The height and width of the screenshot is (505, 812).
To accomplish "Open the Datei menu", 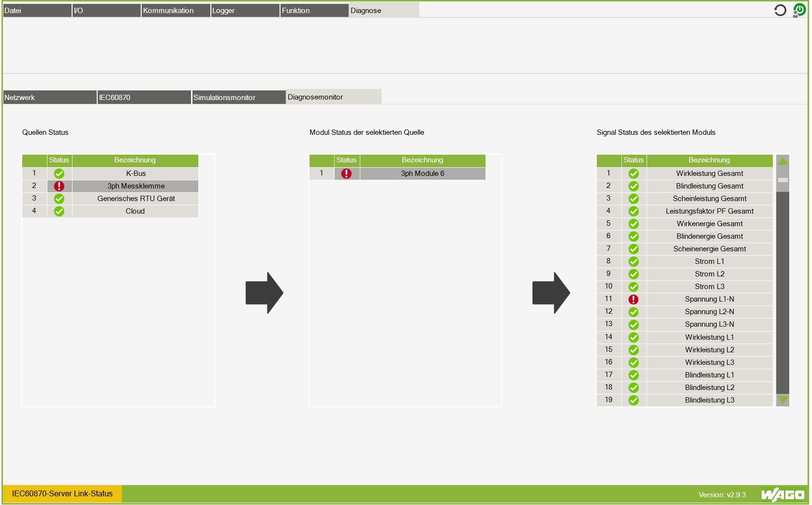I will point(37,11).
